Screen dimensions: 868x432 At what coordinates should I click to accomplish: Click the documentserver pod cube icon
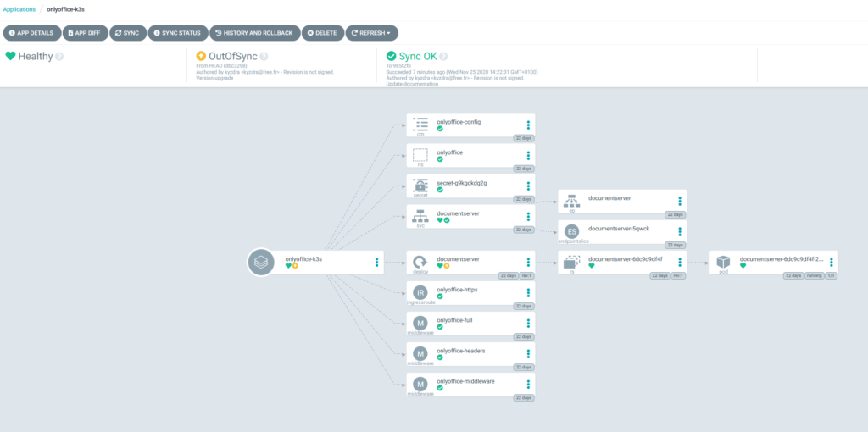pos(724,262)
